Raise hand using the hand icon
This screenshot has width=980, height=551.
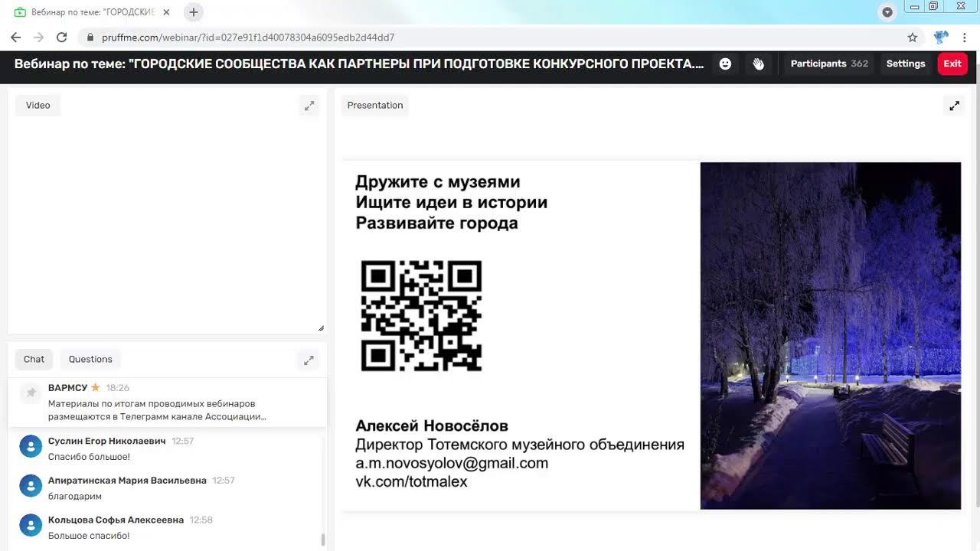pyautogui.click(x=758, y=64)
